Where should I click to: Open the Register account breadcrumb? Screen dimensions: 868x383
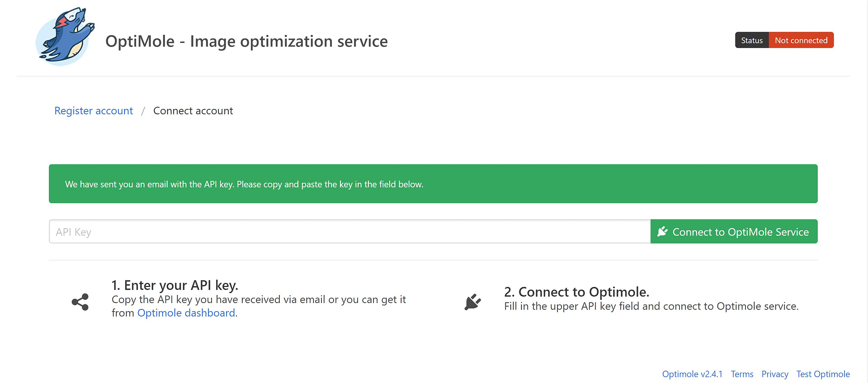point(94,111)
